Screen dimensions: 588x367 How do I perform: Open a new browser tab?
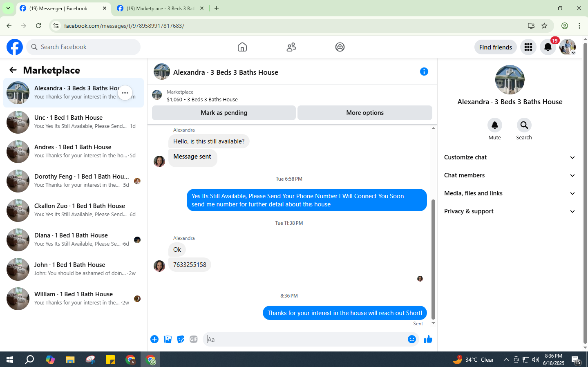point(217,8)
